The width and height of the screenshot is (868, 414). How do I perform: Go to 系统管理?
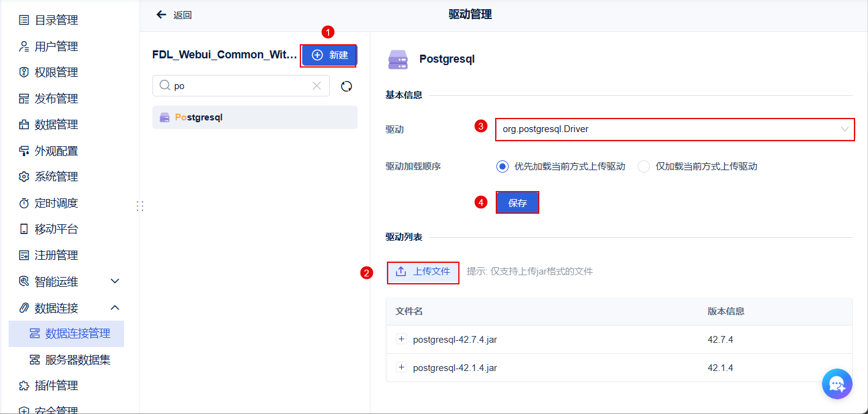pos(56,177)
